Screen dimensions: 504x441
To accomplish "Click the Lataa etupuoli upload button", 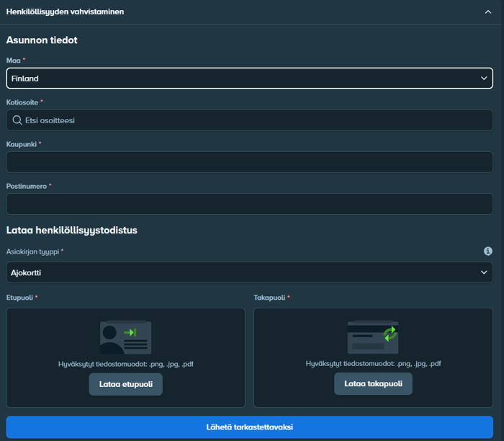I will 126,384.
